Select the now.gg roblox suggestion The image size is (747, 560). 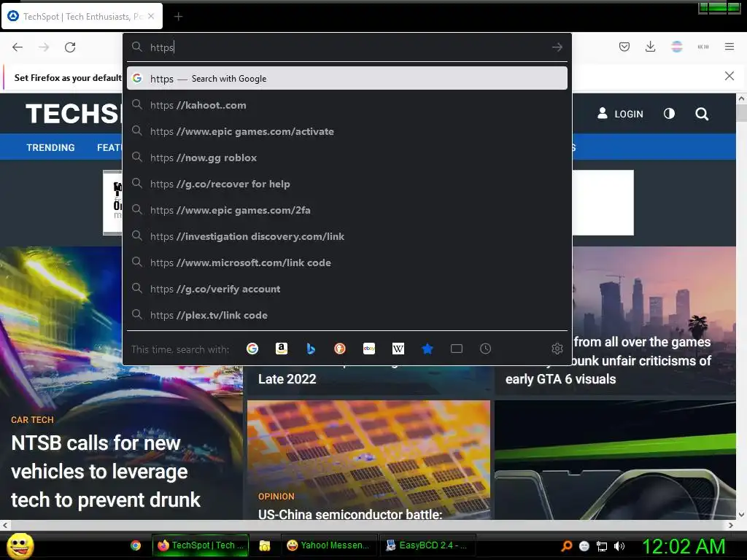point(347,157)
